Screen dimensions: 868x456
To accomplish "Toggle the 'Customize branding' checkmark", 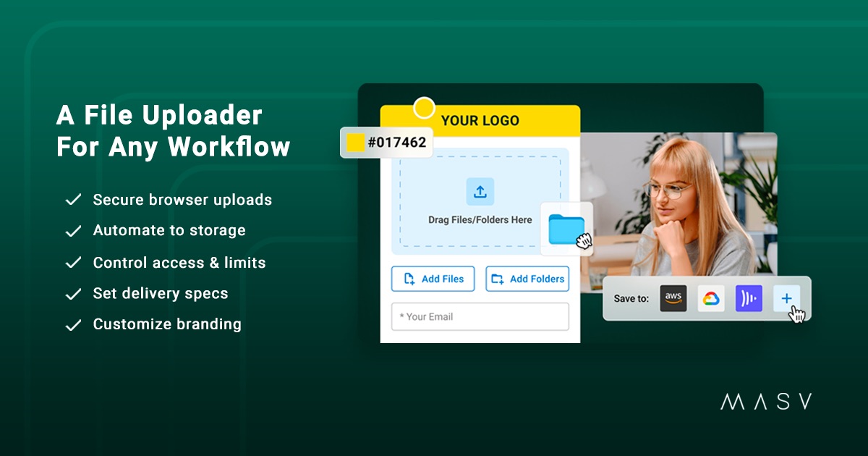I will point(73,324).
